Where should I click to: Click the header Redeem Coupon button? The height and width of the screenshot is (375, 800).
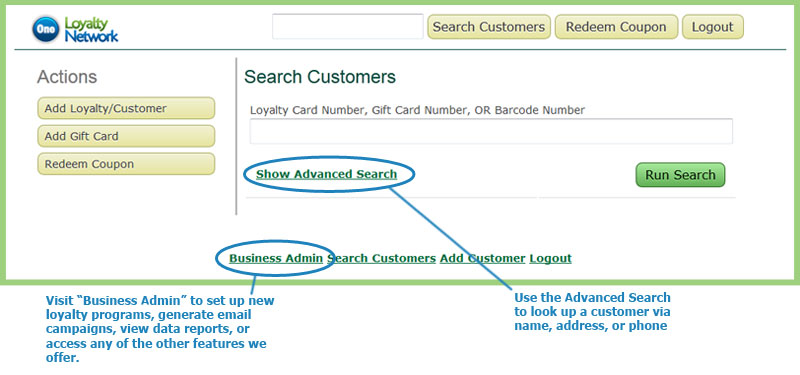[x=616, y=27]
